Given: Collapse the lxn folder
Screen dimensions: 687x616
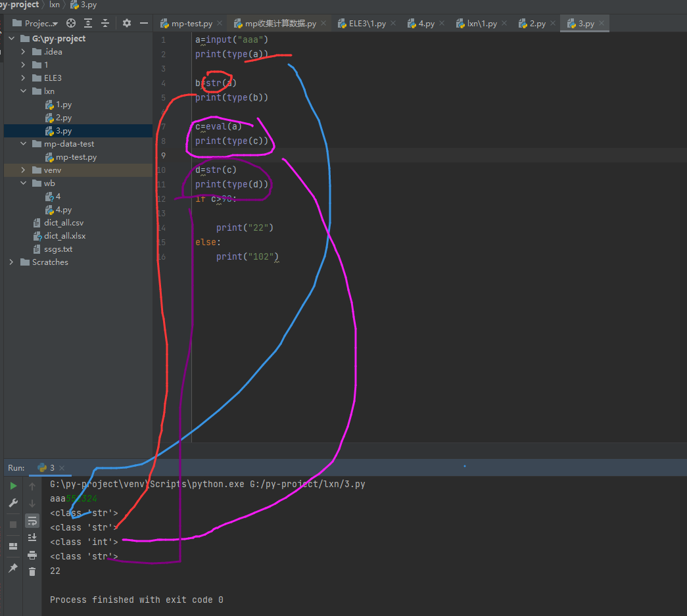Looking at the screenshot, I should 23,91.
